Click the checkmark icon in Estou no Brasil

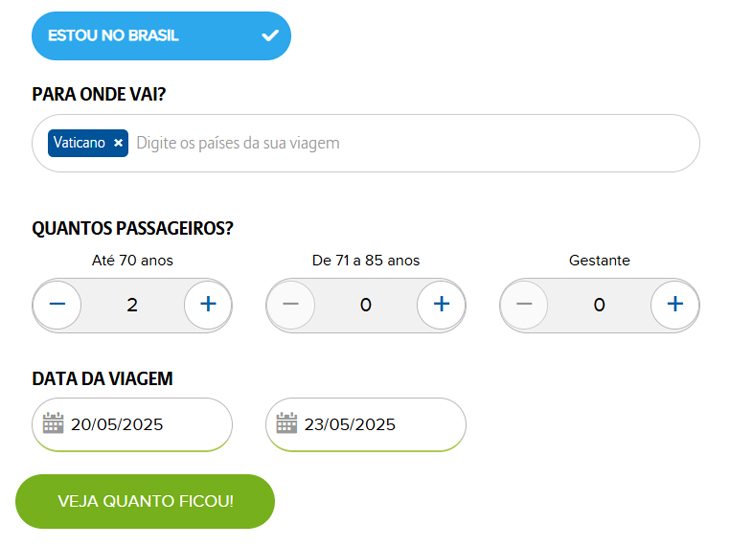click(270, 35)
